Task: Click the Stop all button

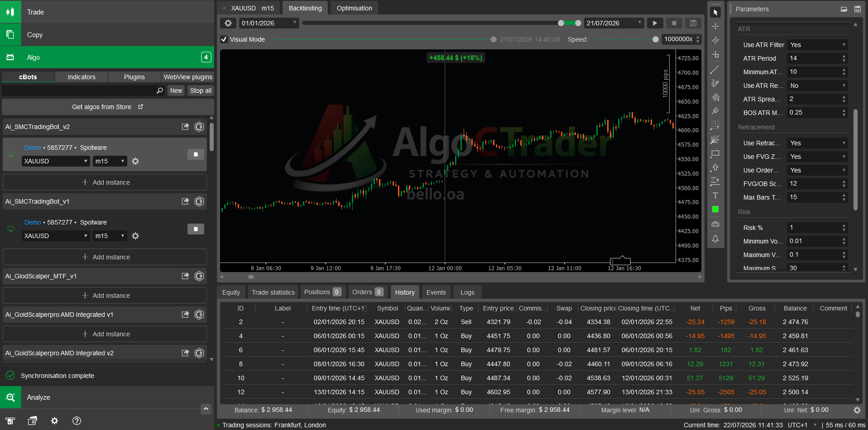Action: click(x=201, y=91)
